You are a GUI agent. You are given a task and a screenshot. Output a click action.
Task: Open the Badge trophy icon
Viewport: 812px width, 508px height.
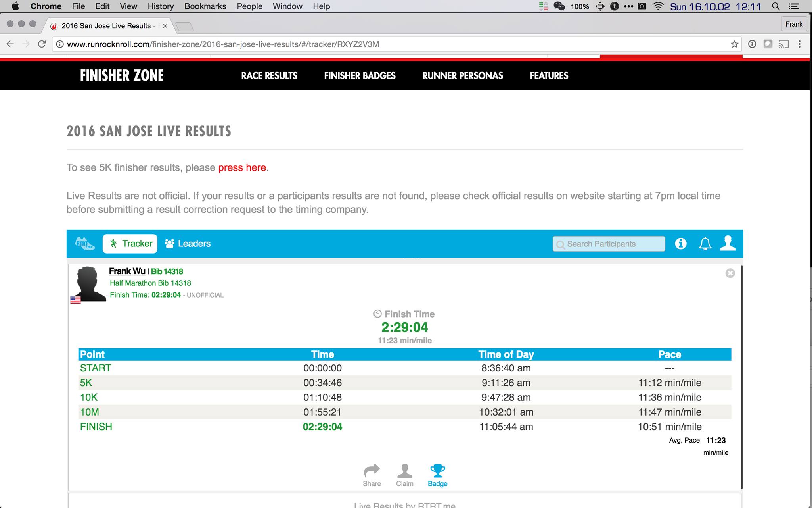[x=437, y=471]
